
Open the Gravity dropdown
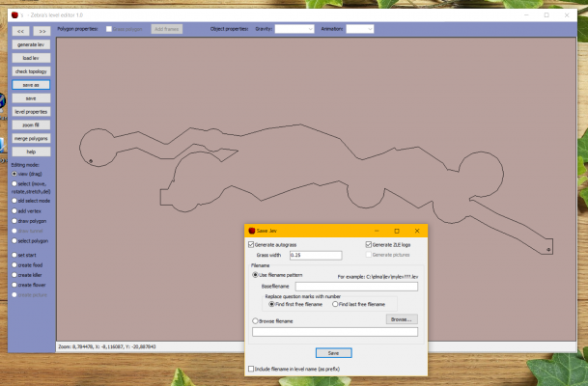tap(294, 29)
